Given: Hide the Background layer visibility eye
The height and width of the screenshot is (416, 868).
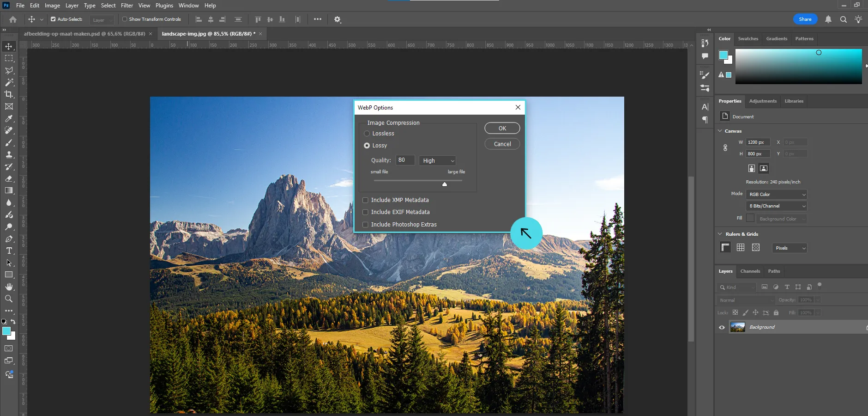Looking at the screenshot, I should 722,327.
